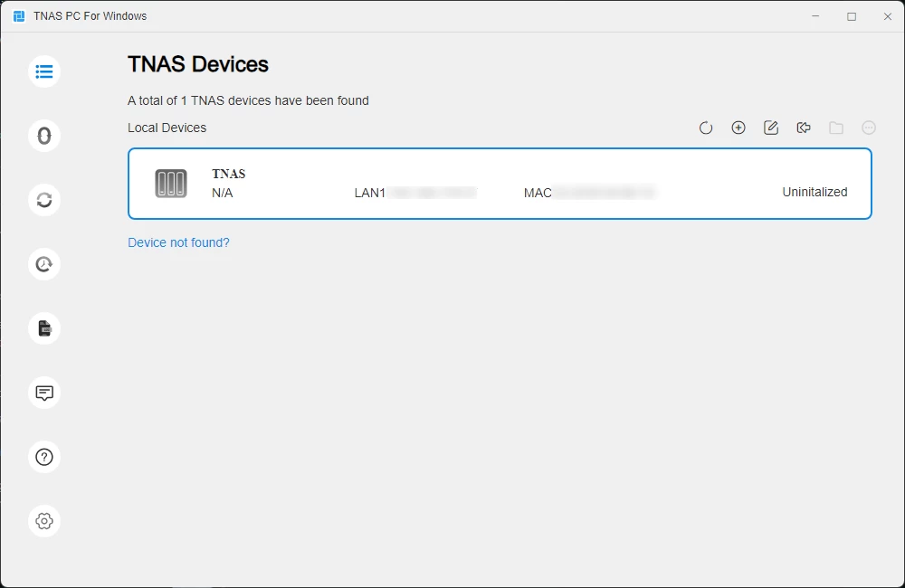Click the 'Device not found?' link

coord(178,242)
